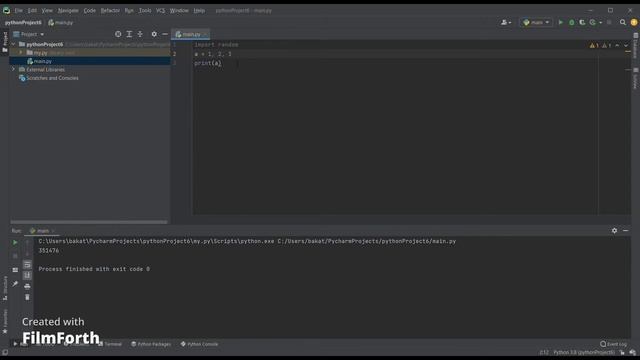The image size is (640, 360).
Task: Rerun main in the Run panel
Action: coord(15,242)
